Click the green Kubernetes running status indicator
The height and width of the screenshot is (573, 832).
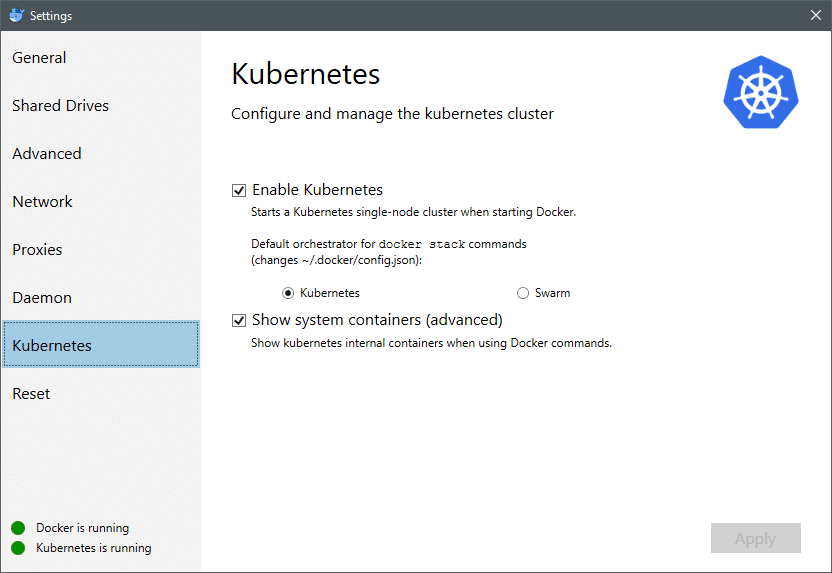[x=18, y=548]
